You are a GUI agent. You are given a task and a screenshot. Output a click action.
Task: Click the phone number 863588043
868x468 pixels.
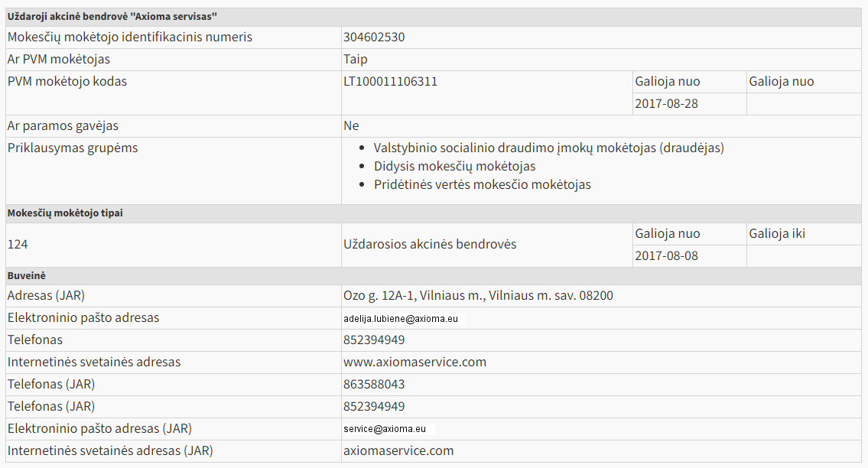point(374,385)
